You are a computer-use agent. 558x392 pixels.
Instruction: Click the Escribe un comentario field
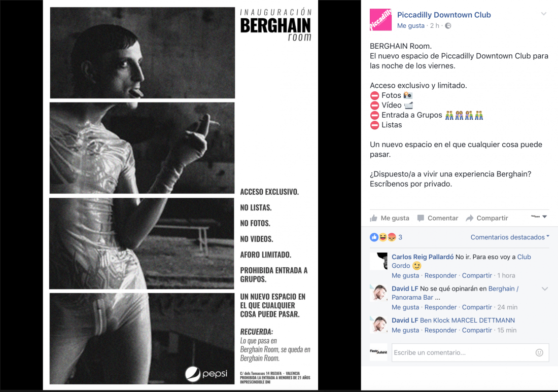coord(470,352)
